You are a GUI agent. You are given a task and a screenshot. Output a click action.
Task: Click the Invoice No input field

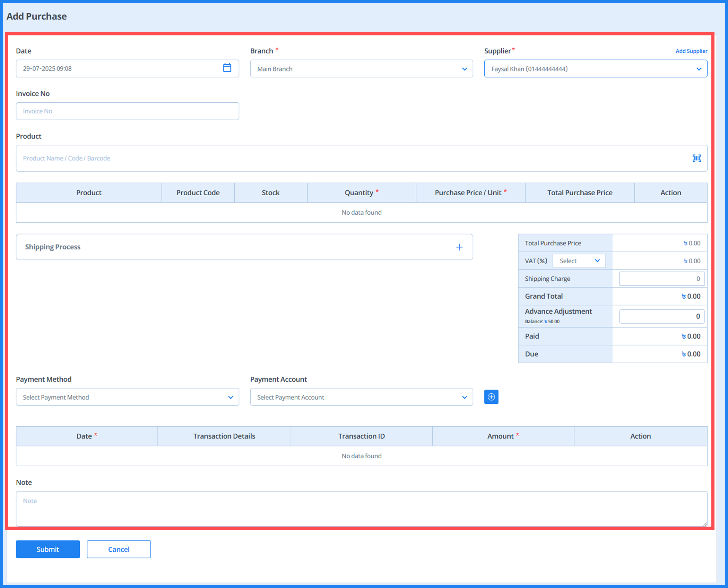point(127,111)
